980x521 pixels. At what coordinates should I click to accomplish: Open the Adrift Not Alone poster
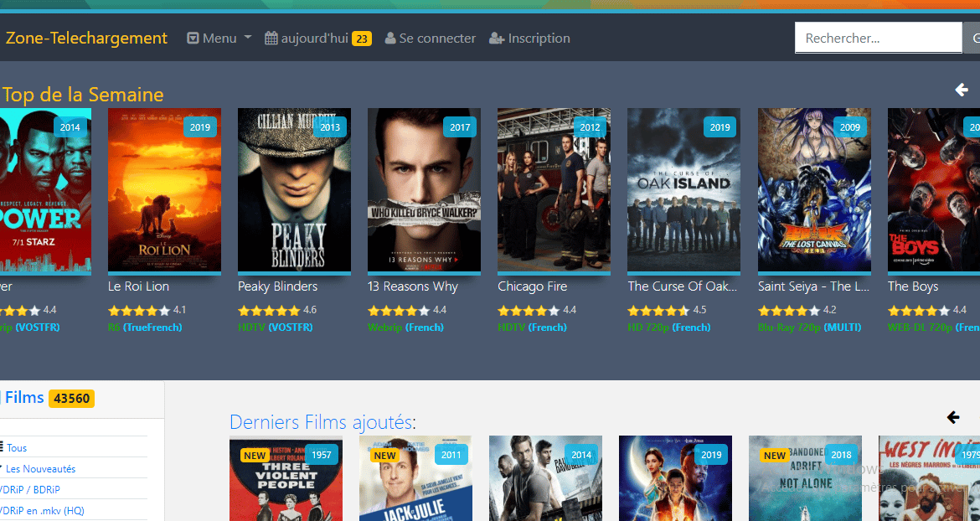806,478
